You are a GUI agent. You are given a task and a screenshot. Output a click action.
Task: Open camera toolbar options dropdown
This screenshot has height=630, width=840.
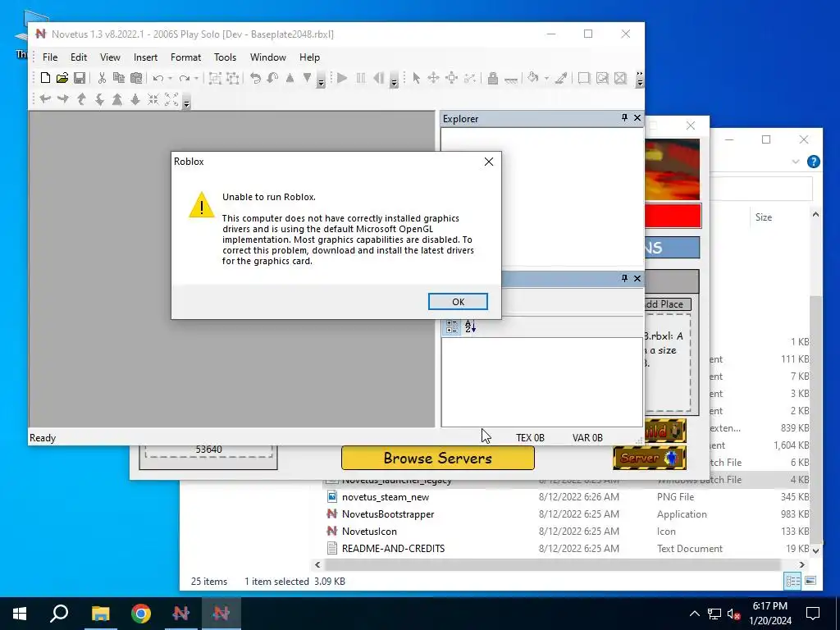186,103
